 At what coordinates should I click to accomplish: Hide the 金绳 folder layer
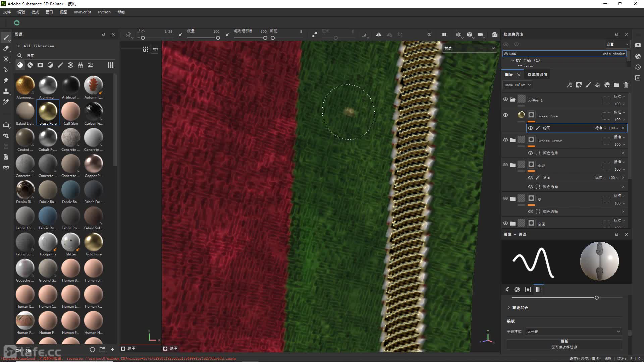(505, 165)
